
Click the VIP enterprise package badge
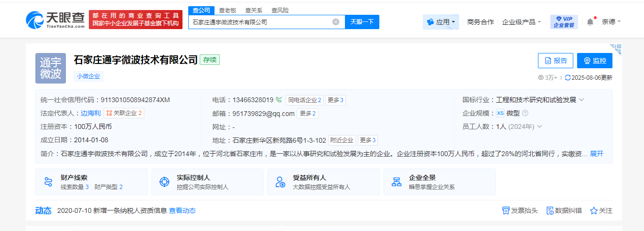pyautogui.click(x=564, y=22)
